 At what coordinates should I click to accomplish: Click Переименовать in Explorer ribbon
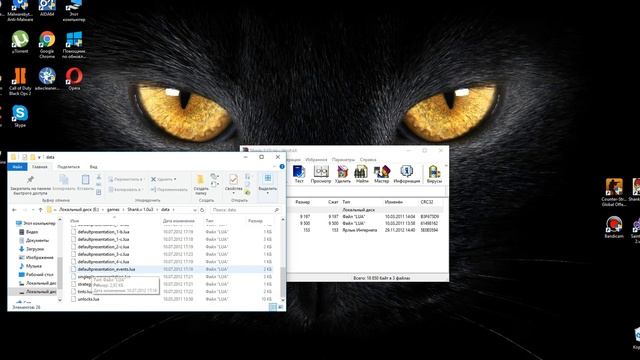click(169, 189)
